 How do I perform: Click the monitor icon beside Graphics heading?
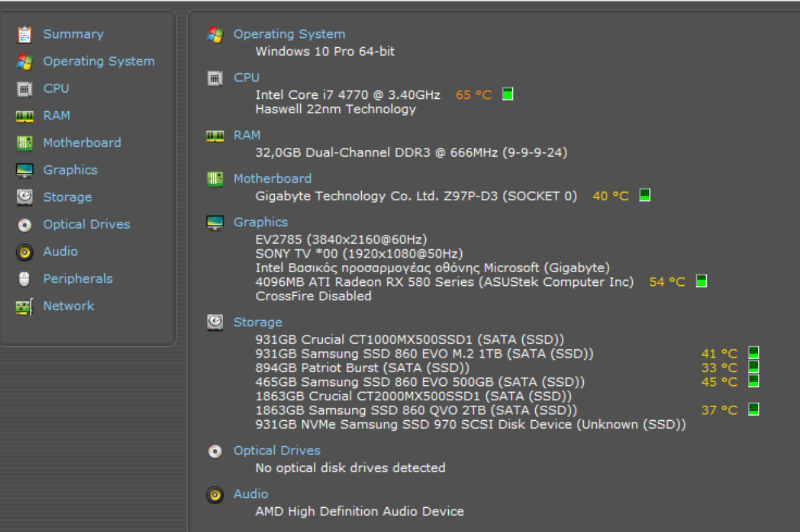[215, 222]
